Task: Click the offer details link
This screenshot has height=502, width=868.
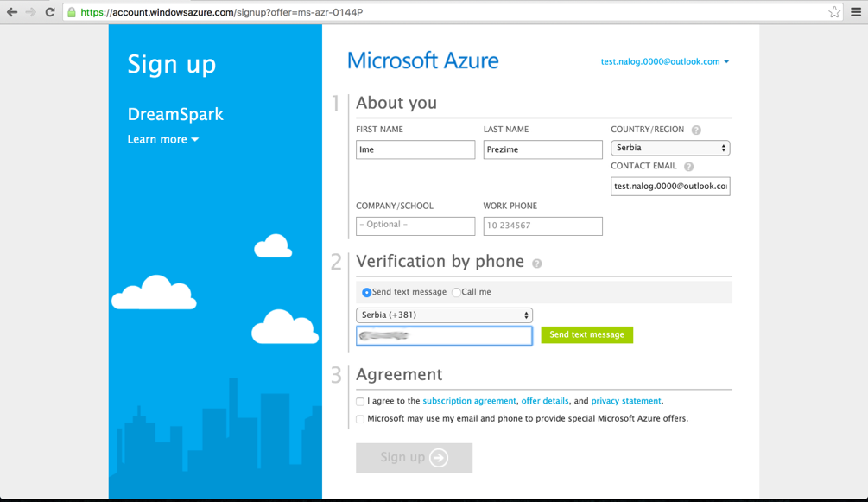Action: pos(545,400)
